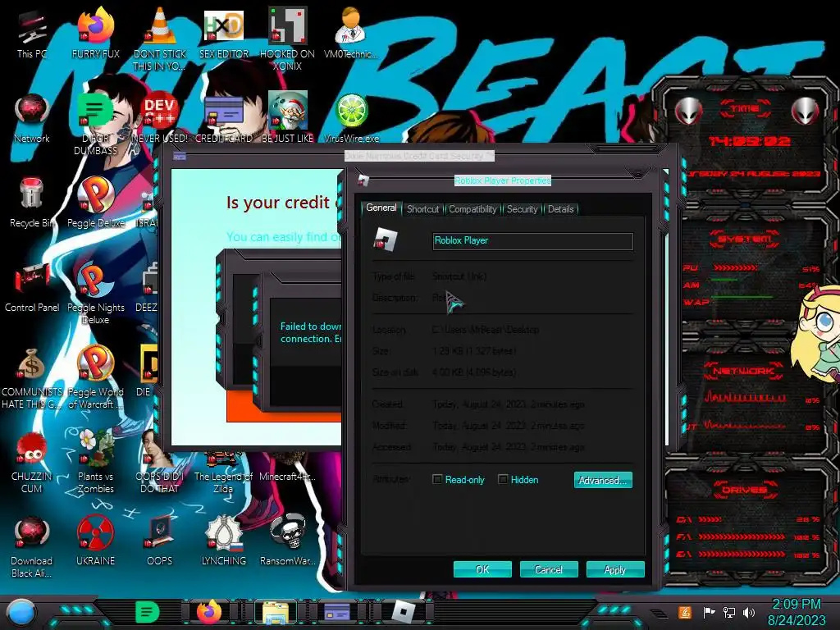Image resolution: width=840 pixels, height=630 pixels.
Task: Open the network tray icon
Action: tap(728, 612)
